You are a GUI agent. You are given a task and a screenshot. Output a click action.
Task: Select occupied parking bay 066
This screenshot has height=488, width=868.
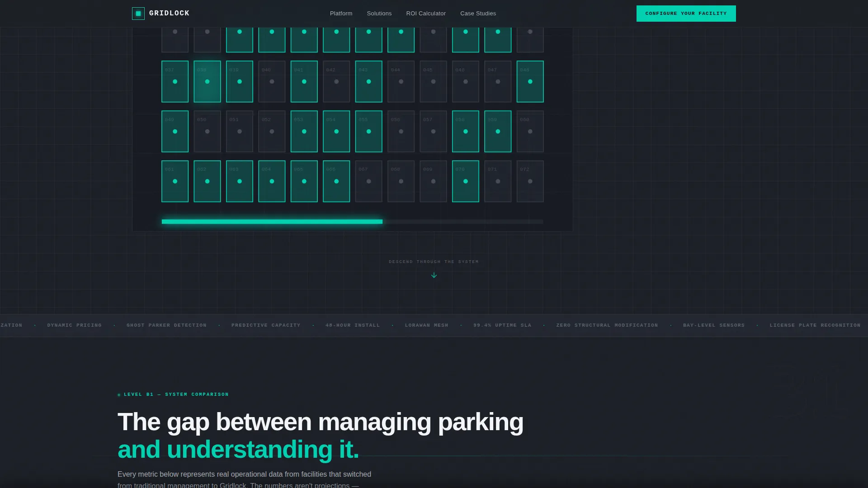point(336,181)
